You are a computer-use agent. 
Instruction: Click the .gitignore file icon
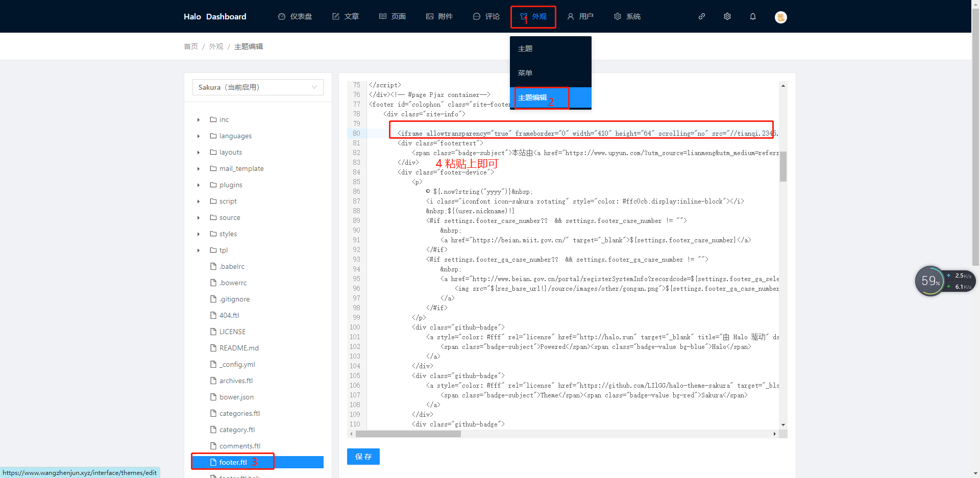tap(213, 299)
